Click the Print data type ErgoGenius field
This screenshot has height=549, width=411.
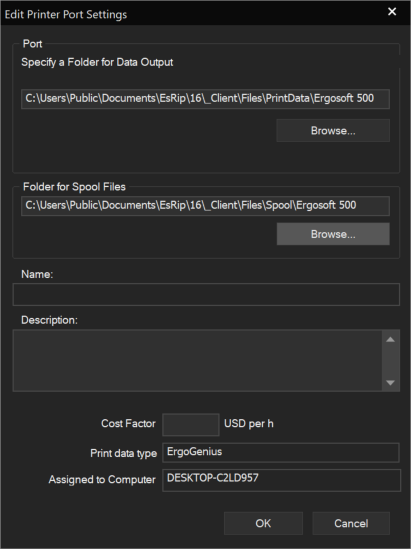point(281,452)
